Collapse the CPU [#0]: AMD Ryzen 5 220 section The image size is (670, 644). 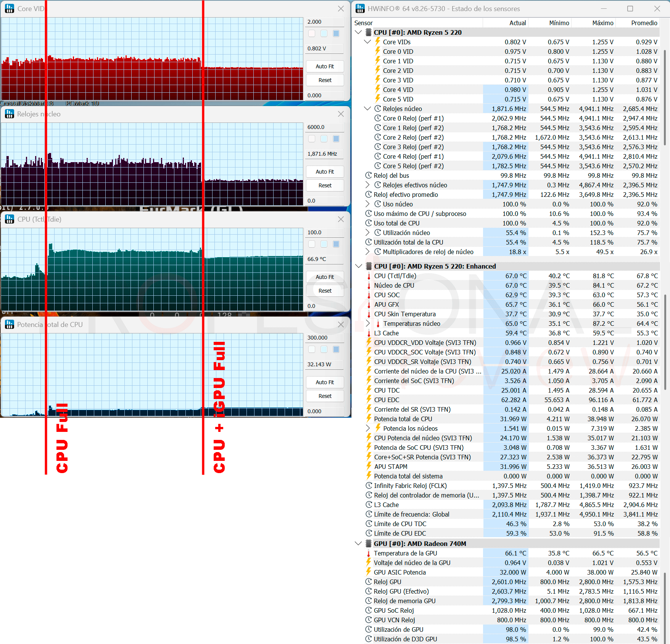click(358, 32)
